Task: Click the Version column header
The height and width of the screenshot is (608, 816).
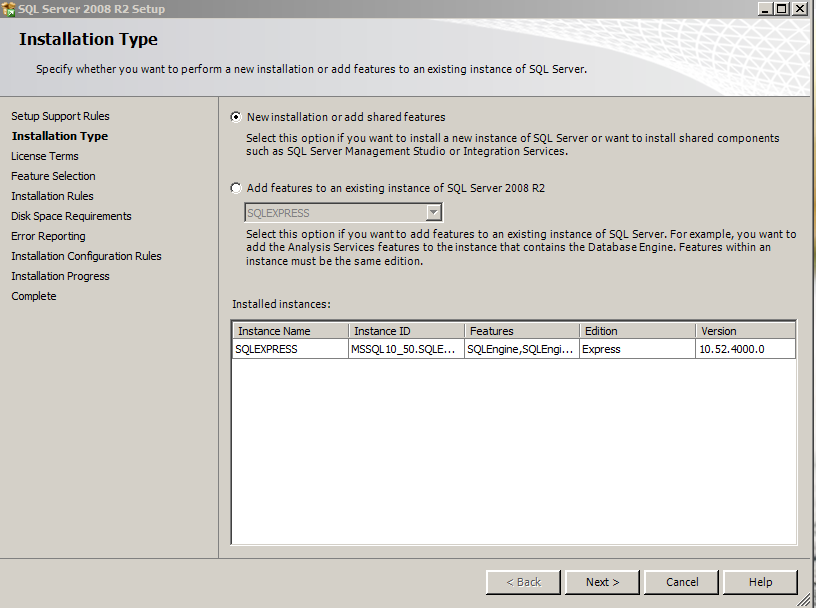Action: click(745, 331)
